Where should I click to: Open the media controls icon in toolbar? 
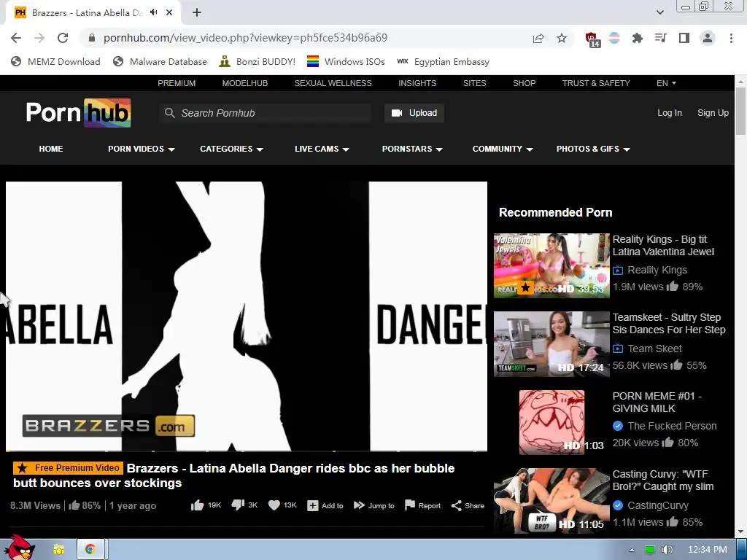pos(661,38)
